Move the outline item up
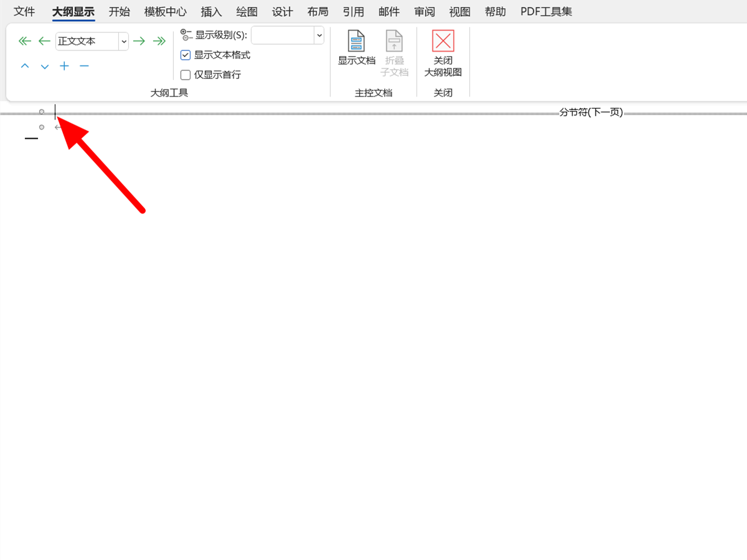747x560 pixels. (x=24, y=65)
